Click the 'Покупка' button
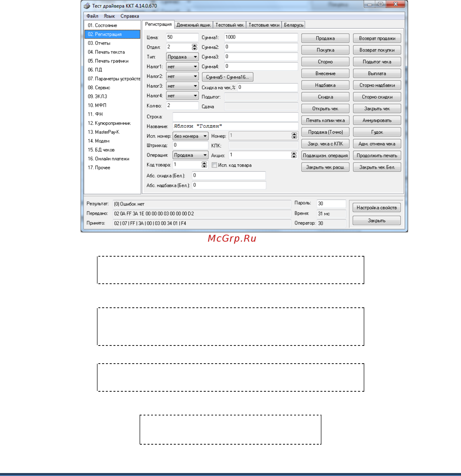The width and height of the screenshot is (461, 476). 325,50
